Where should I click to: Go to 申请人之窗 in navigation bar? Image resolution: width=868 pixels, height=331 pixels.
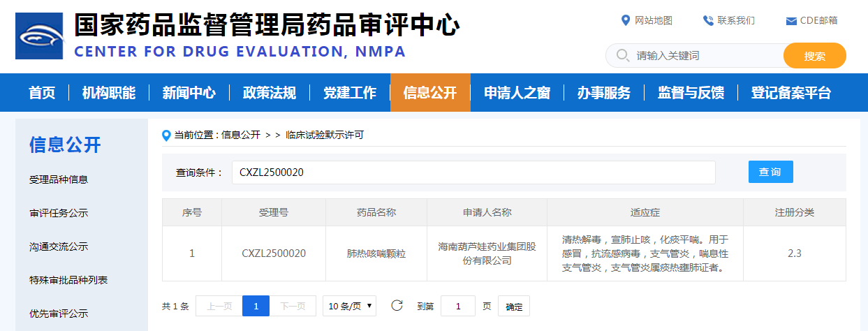click(517, 93)
